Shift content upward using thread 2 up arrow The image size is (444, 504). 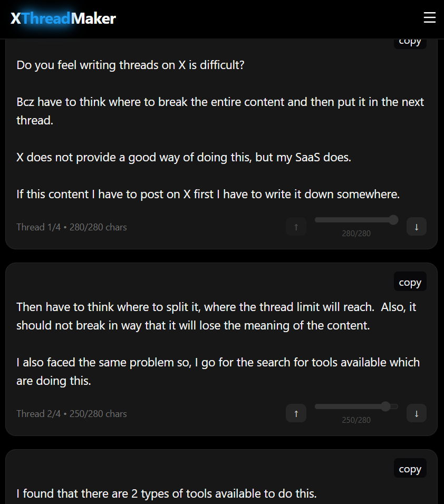(x=296, y=413)
